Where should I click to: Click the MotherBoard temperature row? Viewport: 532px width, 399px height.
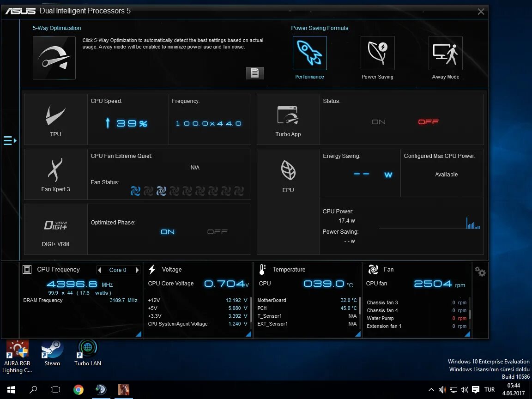click(307, 300)
